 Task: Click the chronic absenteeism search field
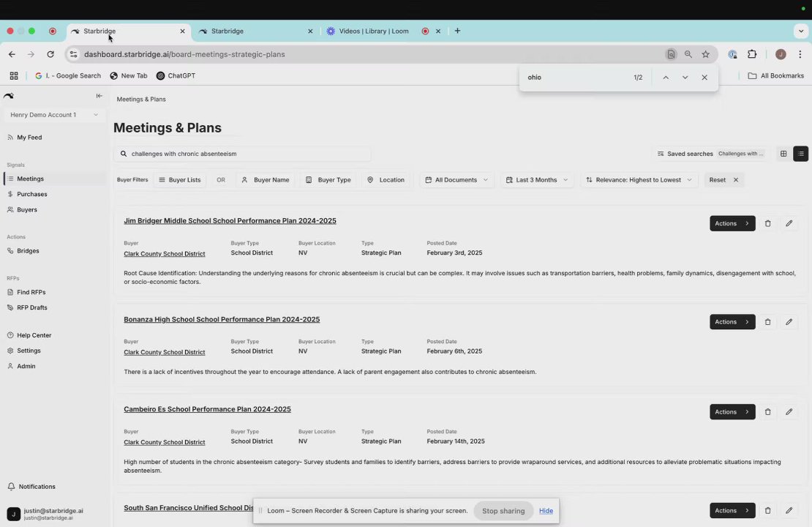coord(242,154)
